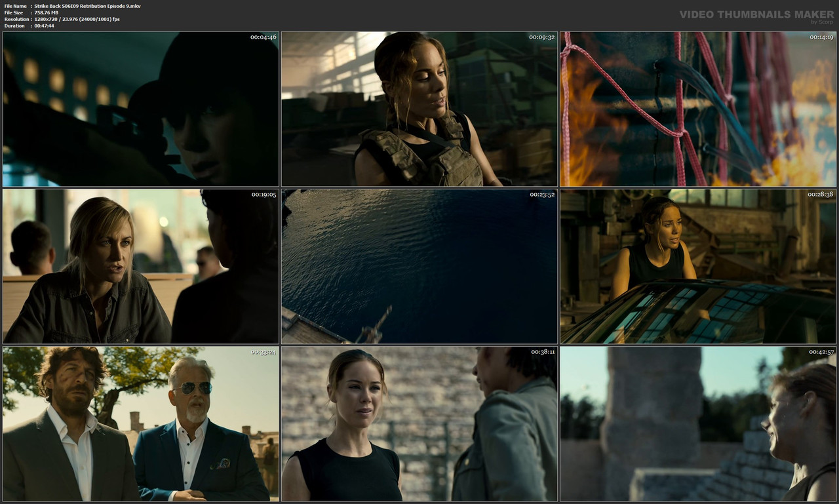Select the timestamp 00:14:19 label
839x504 pixels.
[821, 38]
